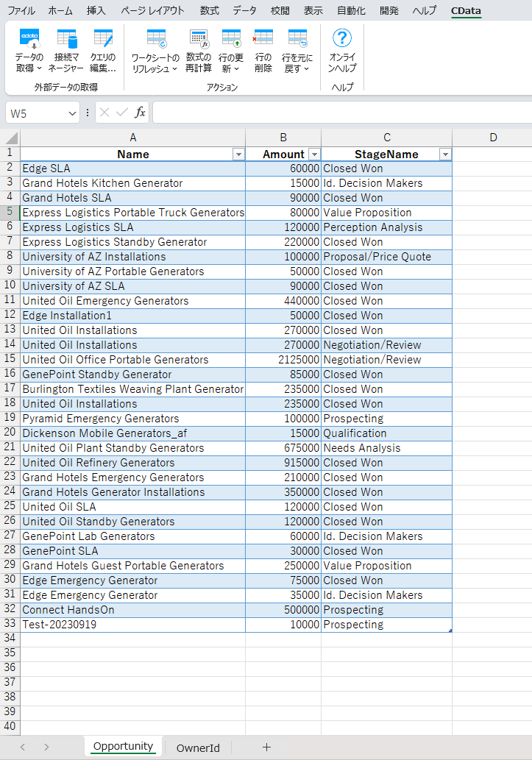Viewport: 532px width, 760px height.
Task: Switch to the OwnerId sheet tab
Action: click(x=198, y=748)
